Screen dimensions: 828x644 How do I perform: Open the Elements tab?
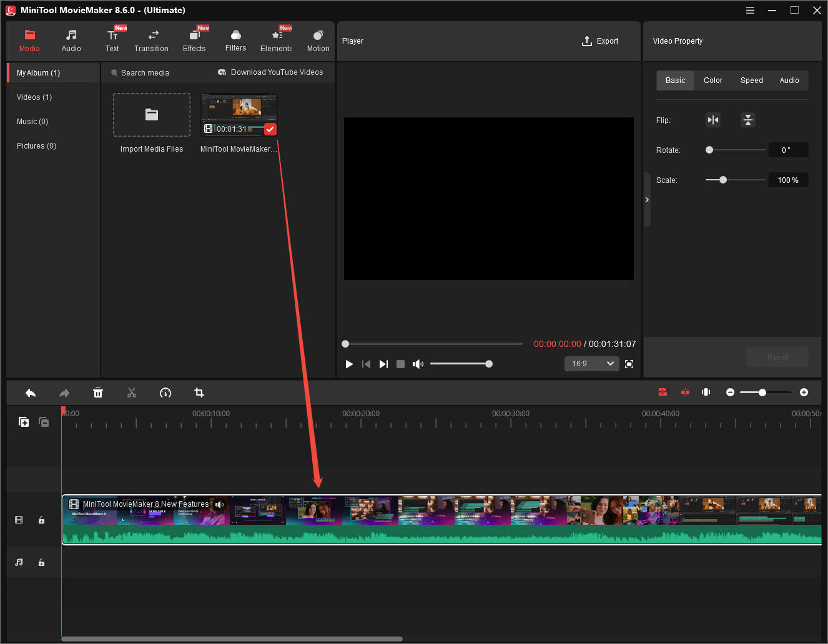[x=276, y=41]
